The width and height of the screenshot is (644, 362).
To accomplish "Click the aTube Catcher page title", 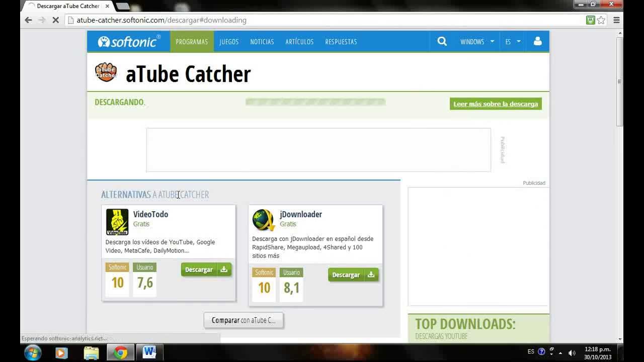I will 188,74.
